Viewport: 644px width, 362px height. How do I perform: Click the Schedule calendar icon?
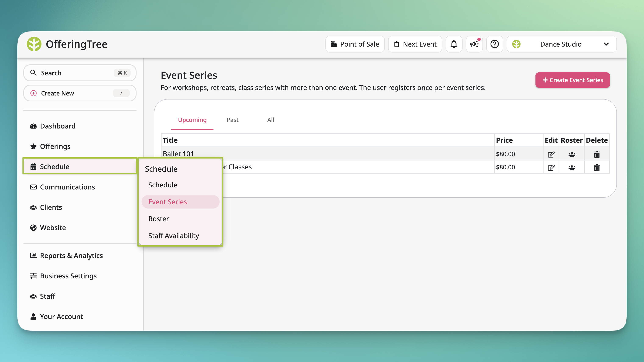33,167
